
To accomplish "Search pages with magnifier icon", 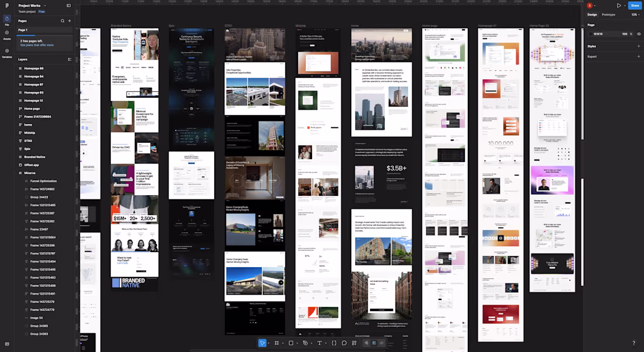I will [x=63, y=21].
